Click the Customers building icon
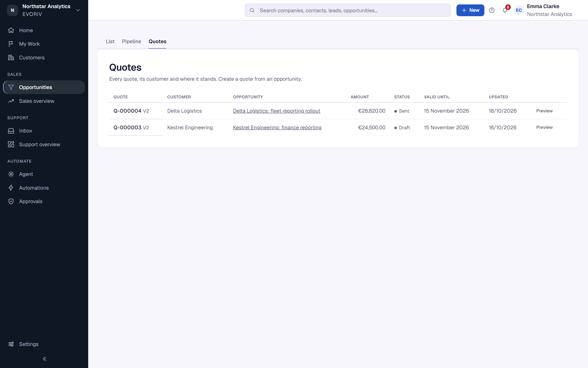Viewport: 588px width, 368px height. pyautogui.click(x=11, y=57)
